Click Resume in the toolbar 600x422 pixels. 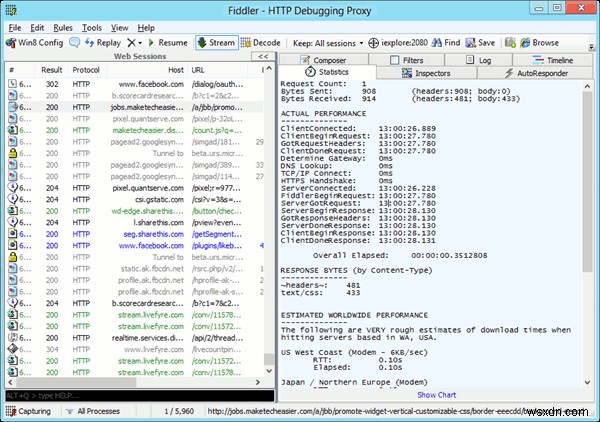coord(168,42)
